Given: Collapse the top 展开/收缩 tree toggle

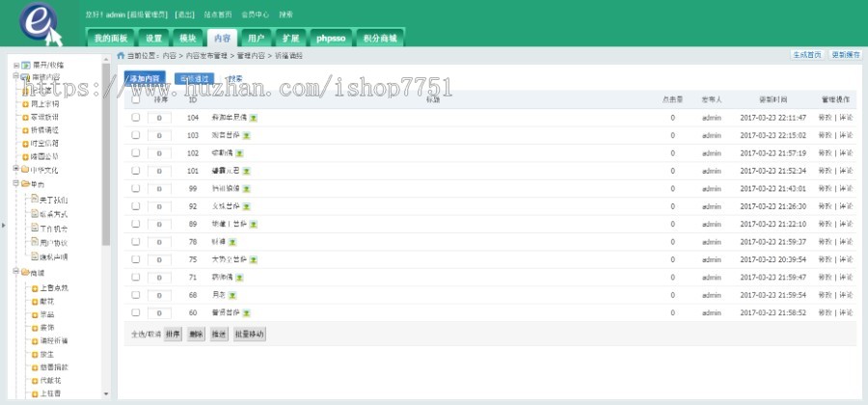Looking at the screenshot, I should (x=16, y=66).
